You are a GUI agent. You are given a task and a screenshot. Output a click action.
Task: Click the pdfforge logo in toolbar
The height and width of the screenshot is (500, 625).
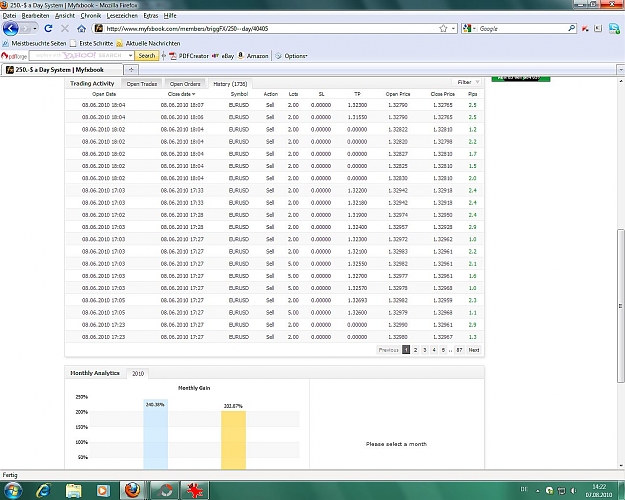(x=14, y=56)
